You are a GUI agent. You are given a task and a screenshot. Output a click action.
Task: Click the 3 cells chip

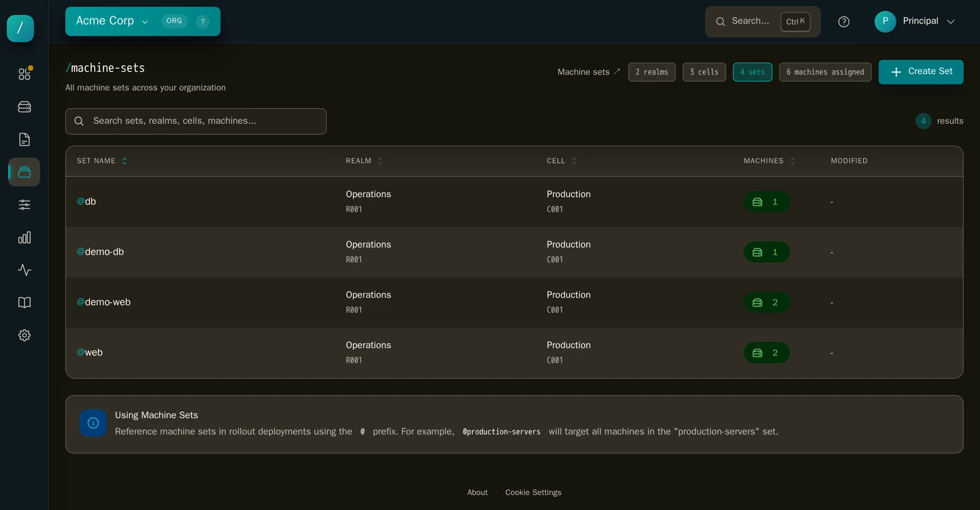[704, 72]
